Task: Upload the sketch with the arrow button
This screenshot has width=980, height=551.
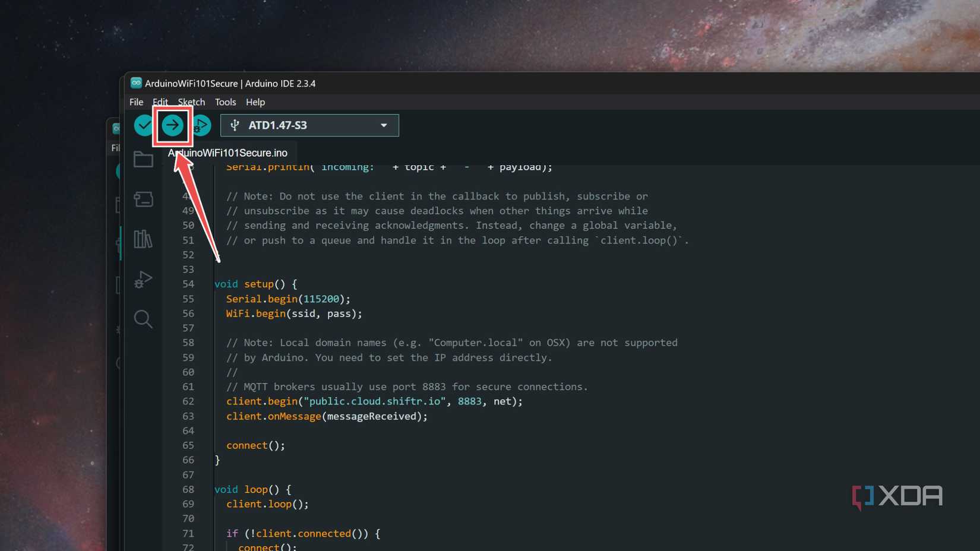Action: point(173,125)
